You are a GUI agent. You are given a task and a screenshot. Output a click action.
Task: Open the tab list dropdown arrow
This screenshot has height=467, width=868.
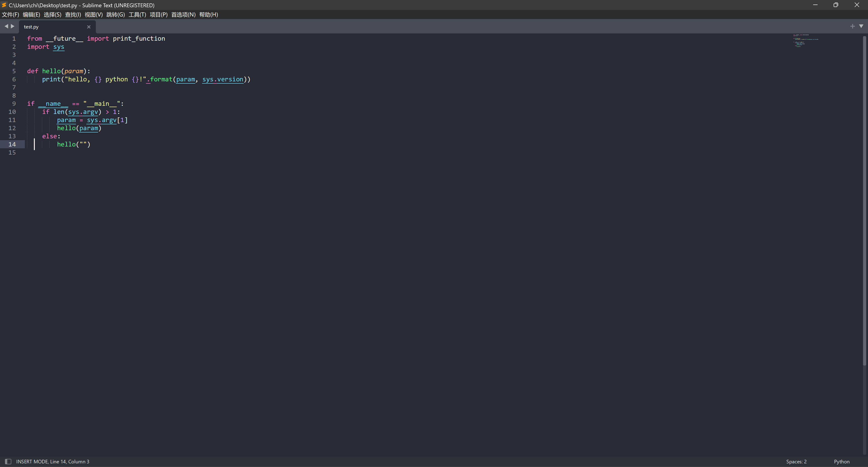(x=861, y=26)
